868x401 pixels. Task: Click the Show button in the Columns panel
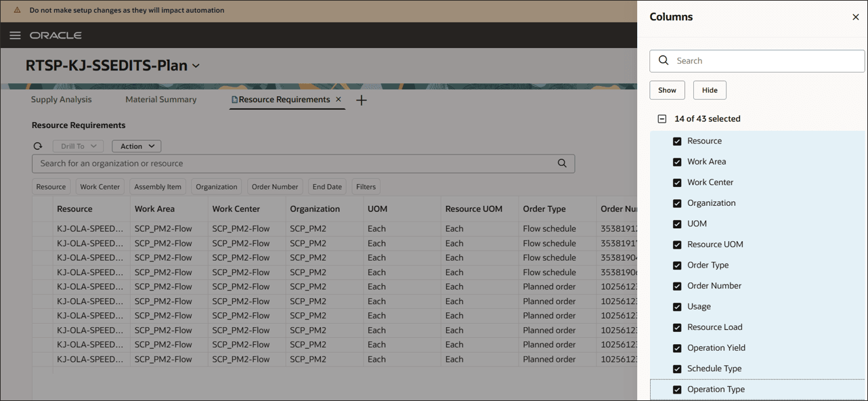click(x=667, y=89)
